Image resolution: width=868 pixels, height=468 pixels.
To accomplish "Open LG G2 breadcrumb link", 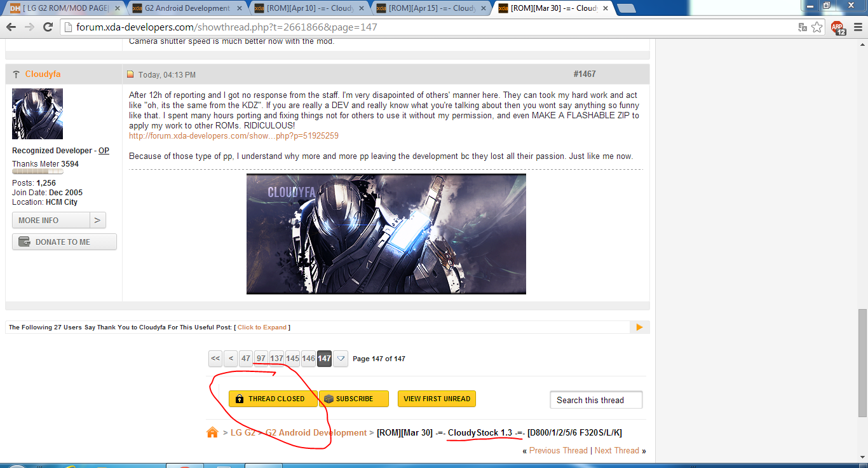I will 243,433.
